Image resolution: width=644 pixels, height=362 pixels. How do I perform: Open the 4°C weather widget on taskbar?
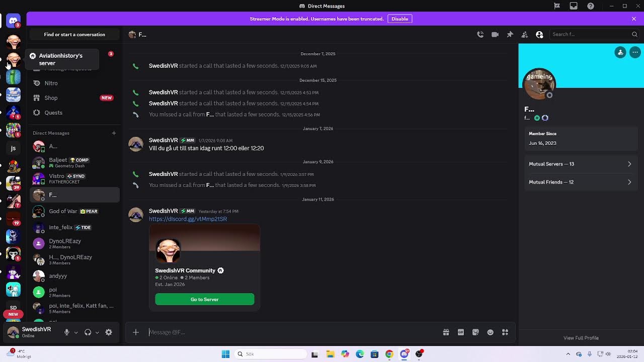click(19, 354)
